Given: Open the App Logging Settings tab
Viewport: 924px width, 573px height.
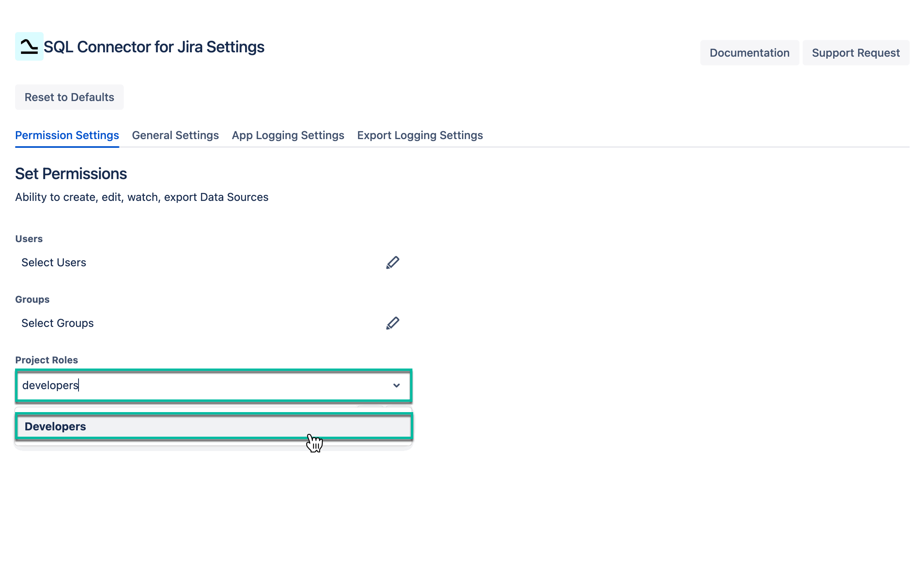Looking at the screenshot, I should click(288, 135).
